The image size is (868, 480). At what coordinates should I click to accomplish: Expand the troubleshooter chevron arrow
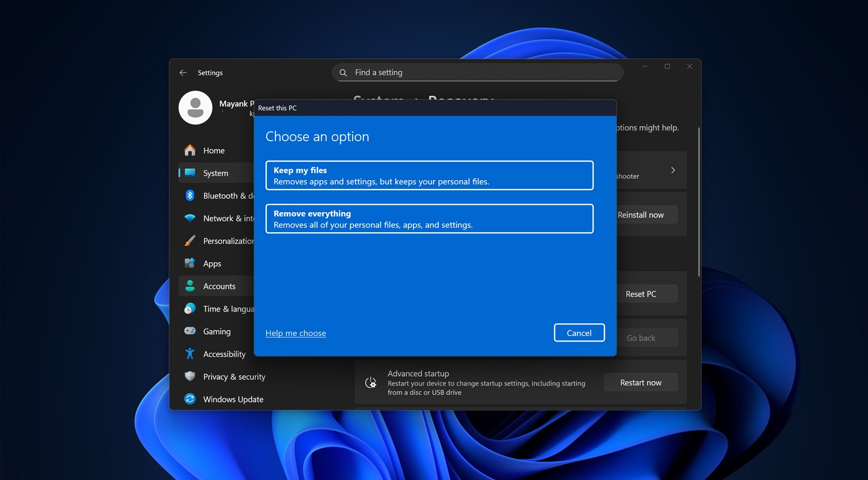tap(673, 170)
